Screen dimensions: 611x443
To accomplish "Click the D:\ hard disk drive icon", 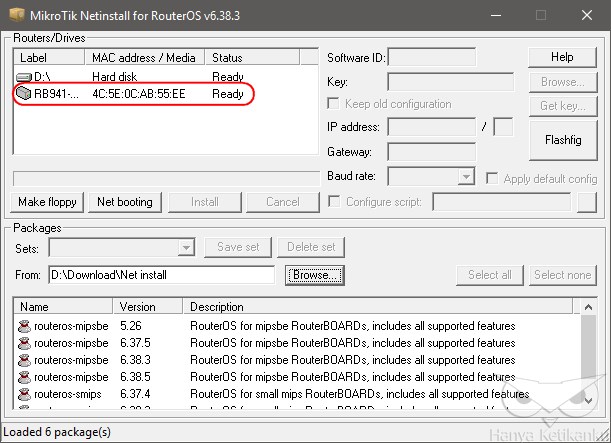I will tap(24, 77).
